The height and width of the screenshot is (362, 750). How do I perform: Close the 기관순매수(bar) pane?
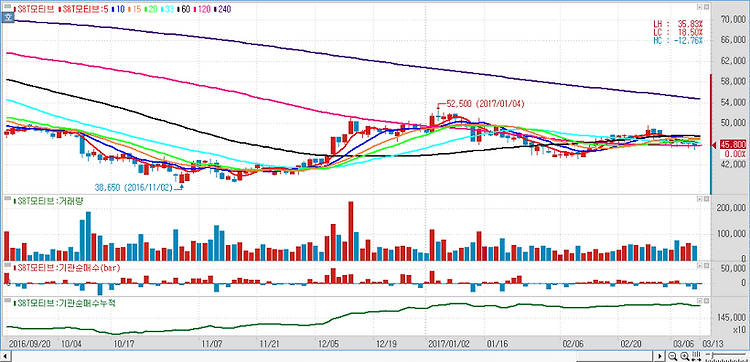pos(706,264)
